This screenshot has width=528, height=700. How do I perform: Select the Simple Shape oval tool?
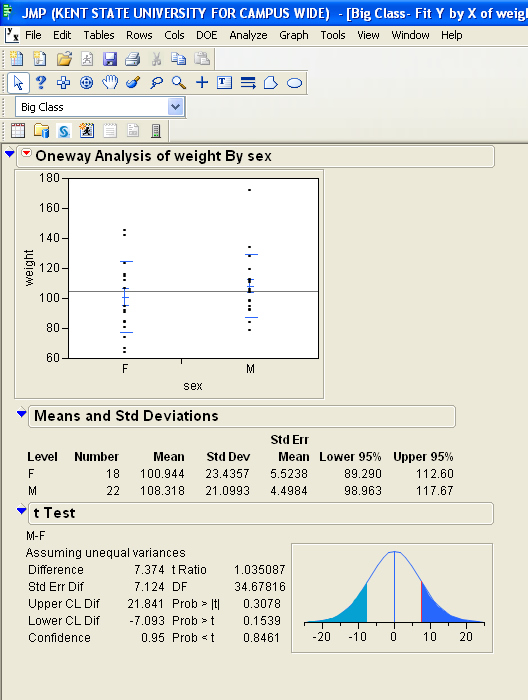295,83
